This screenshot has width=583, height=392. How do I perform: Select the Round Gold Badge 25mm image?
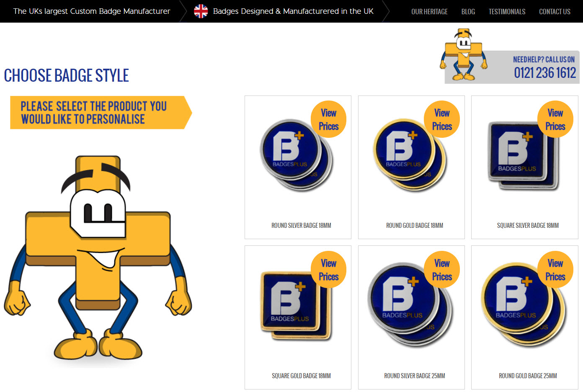tap(524, 305)
